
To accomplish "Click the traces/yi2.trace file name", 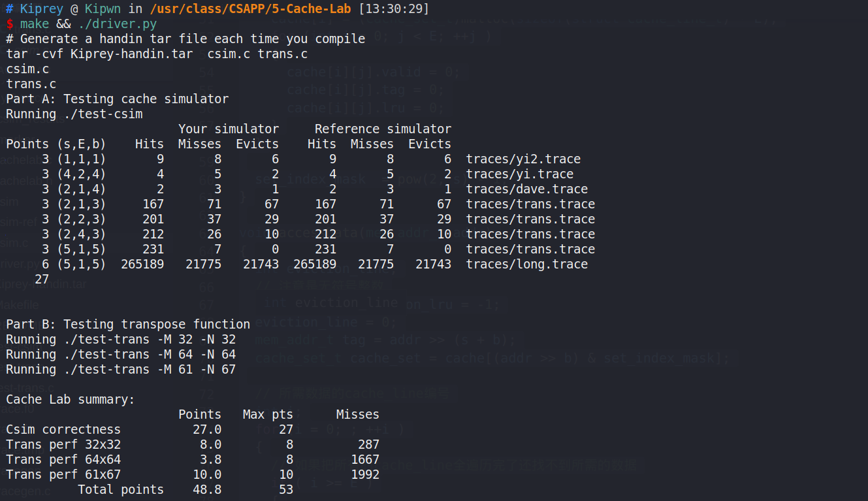I will pos(523,159).
